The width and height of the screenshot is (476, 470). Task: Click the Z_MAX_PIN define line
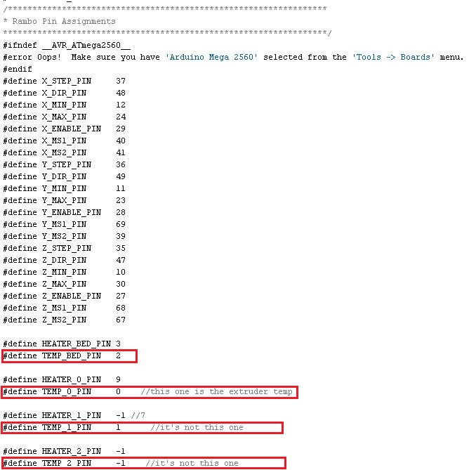tap(63, 284)
